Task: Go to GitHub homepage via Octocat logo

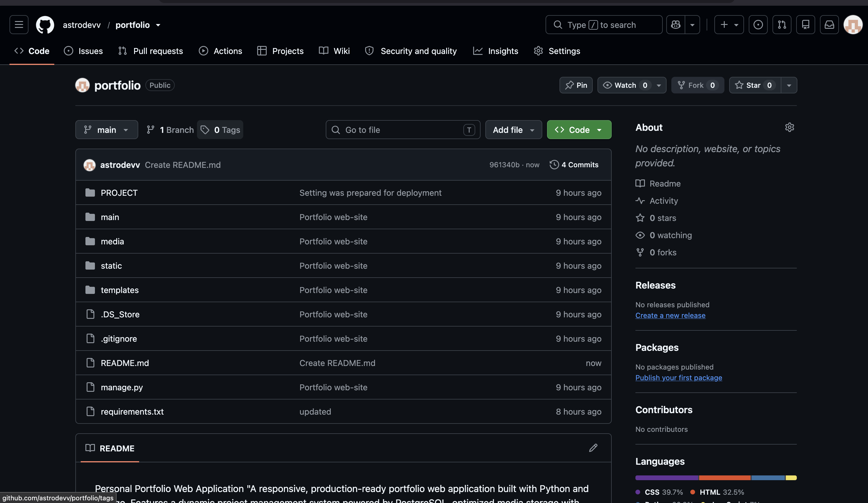Action: 45,25
